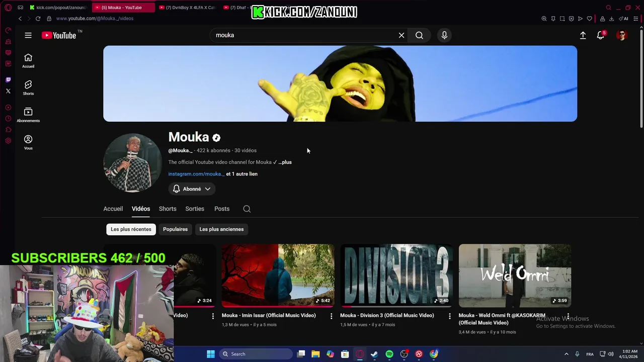Search within the Mouka channel
Screen dimensions: 644x362
(x=247, y=209)
